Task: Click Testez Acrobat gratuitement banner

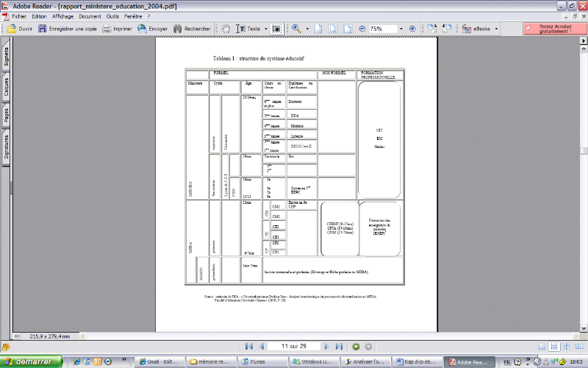Action: [x=555, y=29]
